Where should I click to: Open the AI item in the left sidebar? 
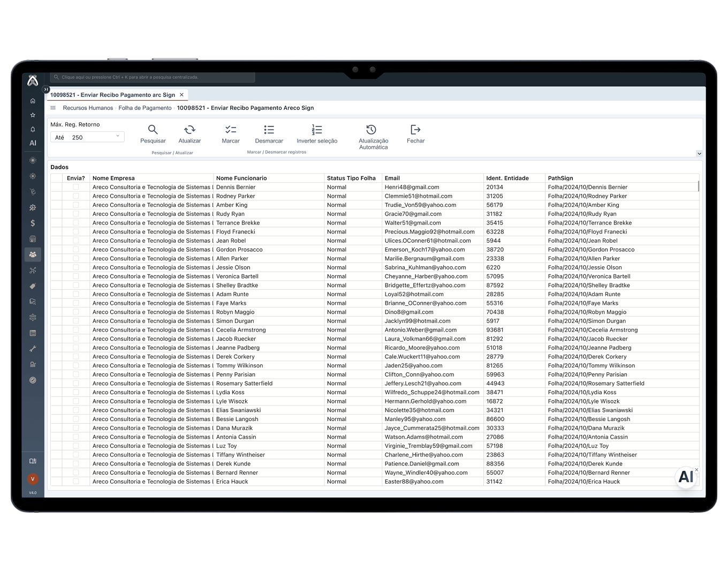[x=33, y=143]
